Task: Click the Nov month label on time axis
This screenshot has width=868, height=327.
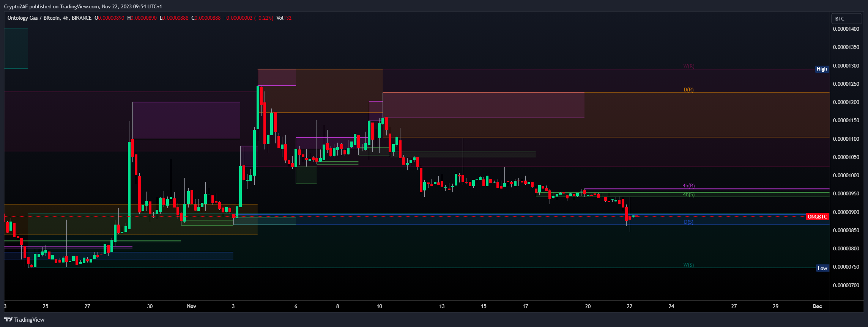Action: pos(192,306)
